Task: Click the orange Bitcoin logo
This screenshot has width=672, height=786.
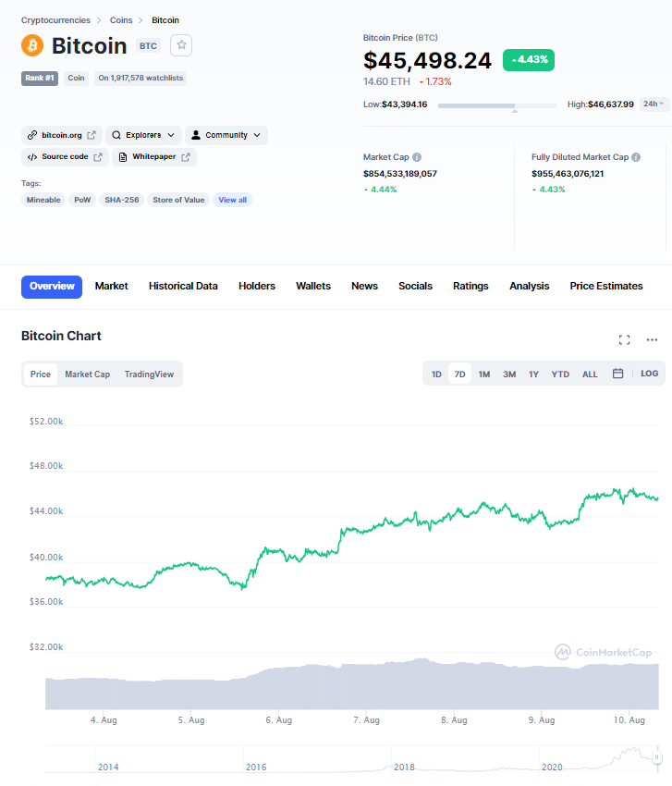Action: tap(32, 45)
